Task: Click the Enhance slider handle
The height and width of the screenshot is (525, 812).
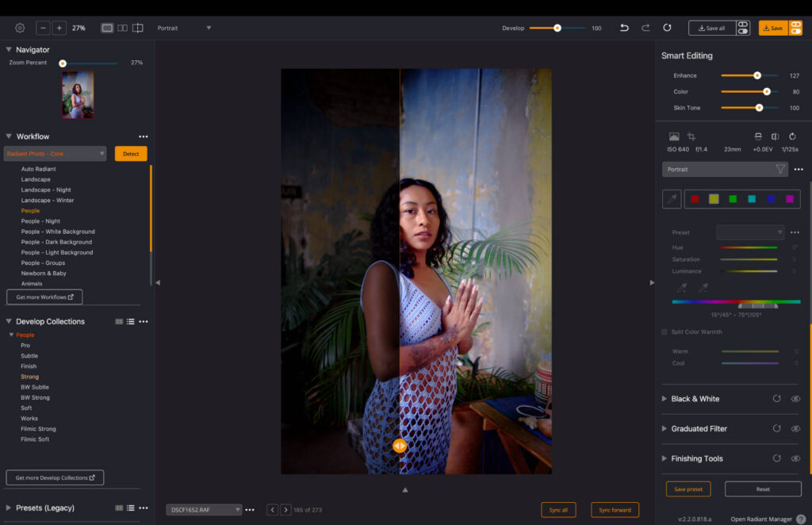Action: pyautogui.click(x=757, y=75)
